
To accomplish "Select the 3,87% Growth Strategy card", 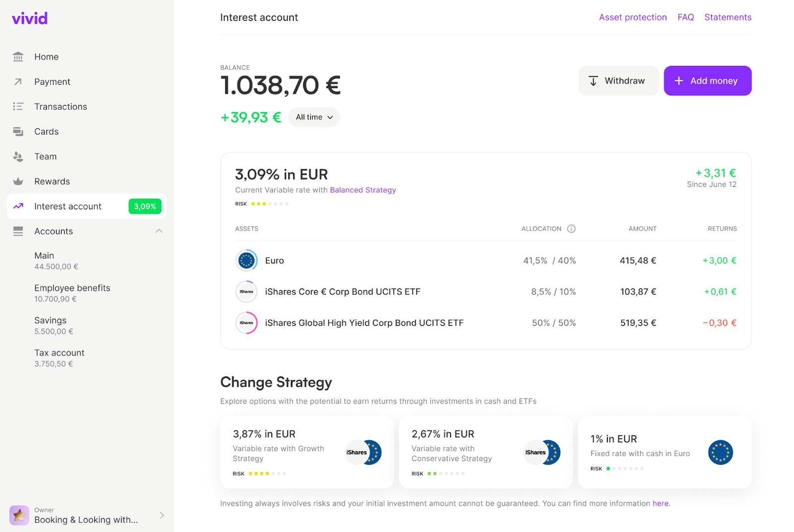I will pyautogui.click(x=307, y=452).
